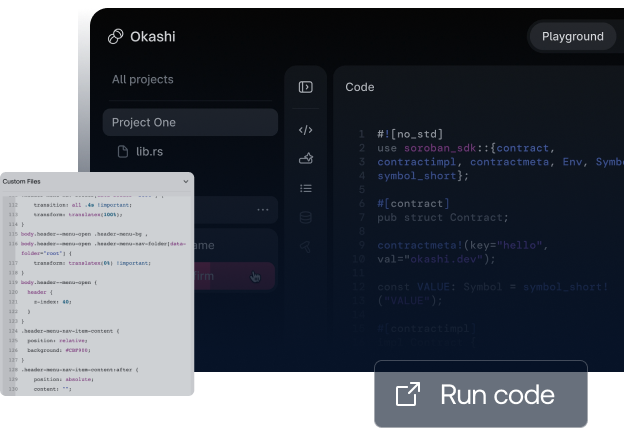Screen dimensions: 624x428
Task: Click the Custom Files panel title
Action: point(21,182)
